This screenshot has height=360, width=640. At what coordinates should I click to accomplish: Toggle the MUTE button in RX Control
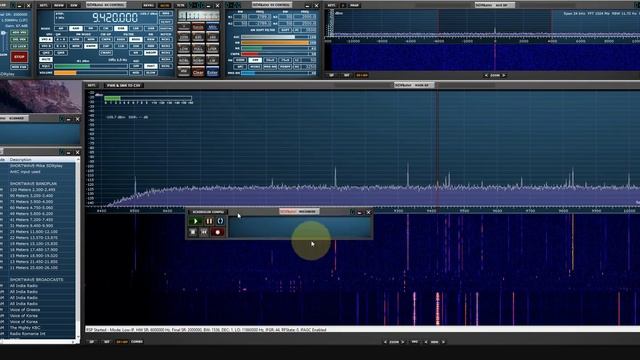click(x=46, y=60)
